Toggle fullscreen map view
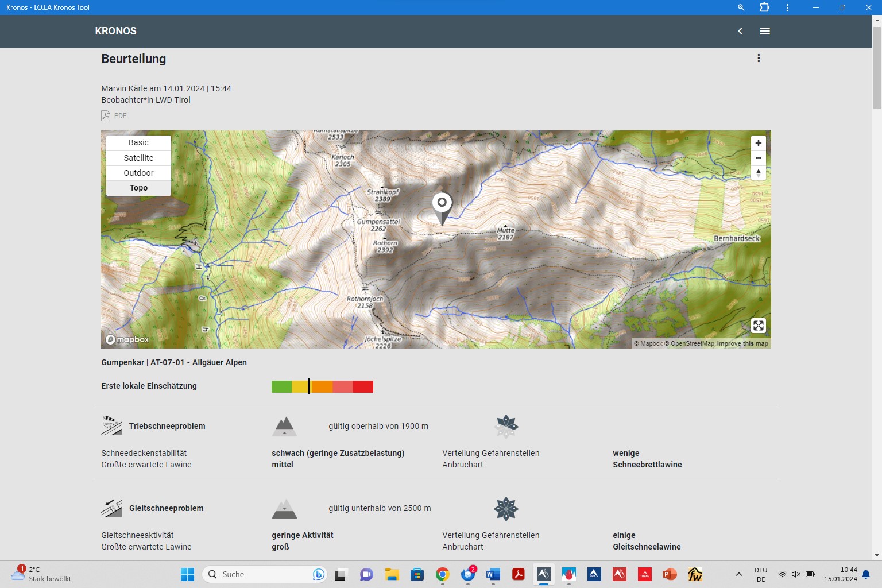The image size is (882, 588). 759,326
